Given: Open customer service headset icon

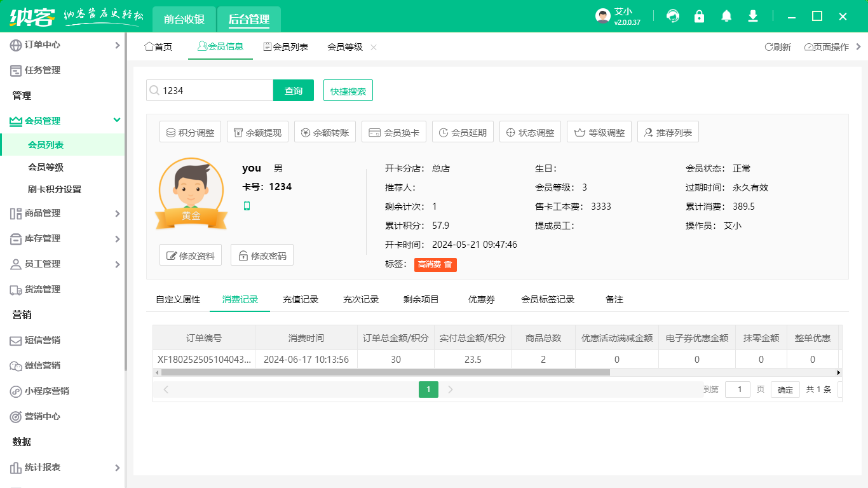Looking at the screenshot, I should click(673, 16).
